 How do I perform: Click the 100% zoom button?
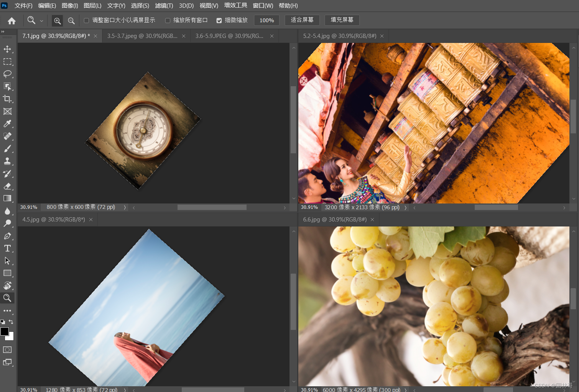[x=266, y=20]
